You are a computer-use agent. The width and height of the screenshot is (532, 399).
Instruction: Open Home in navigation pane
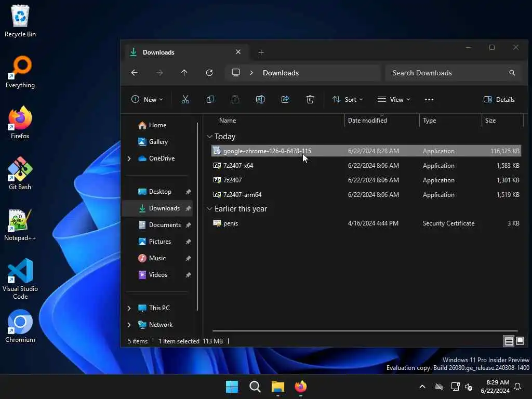(x=157, y=125)
